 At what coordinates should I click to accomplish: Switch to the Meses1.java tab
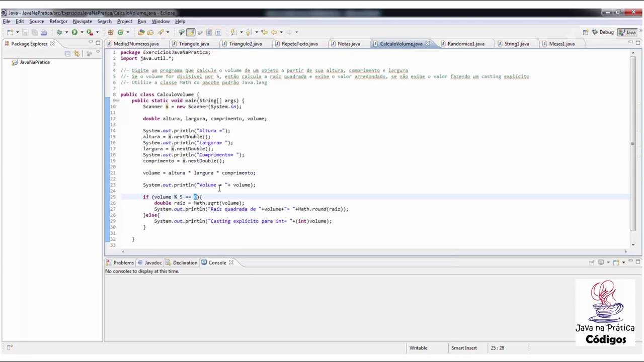(x=559, y=44)
